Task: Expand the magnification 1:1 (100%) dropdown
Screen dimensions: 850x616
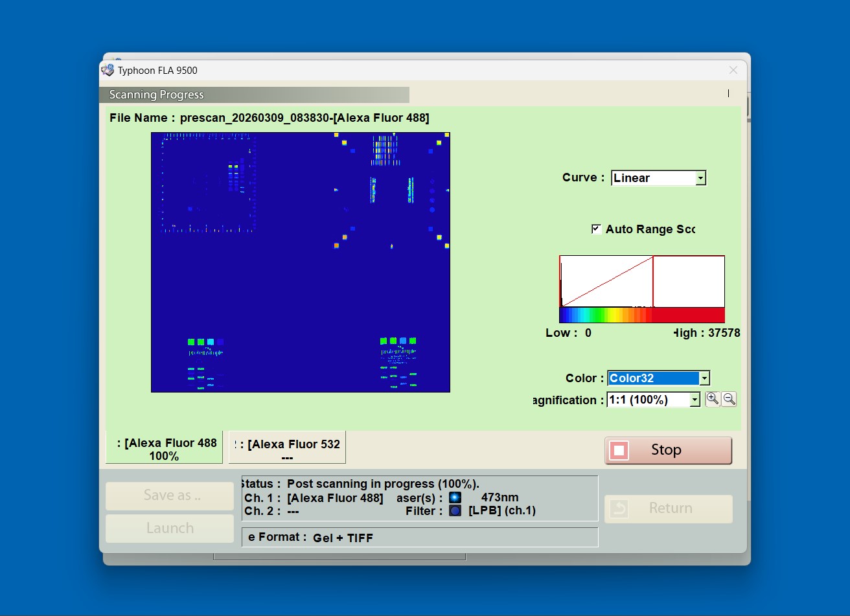Action: tap(653, 400)
